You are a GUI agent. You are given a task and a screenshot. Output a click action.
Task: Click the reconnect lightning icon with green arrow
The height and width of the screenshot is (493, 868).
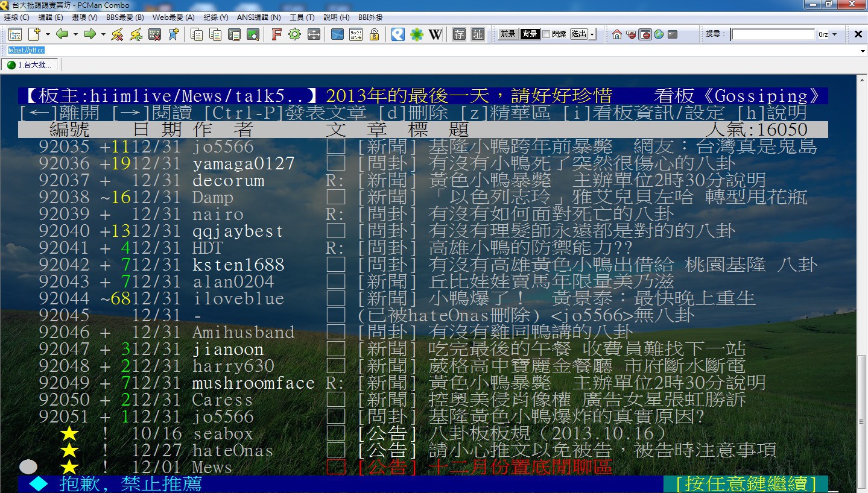136,34
